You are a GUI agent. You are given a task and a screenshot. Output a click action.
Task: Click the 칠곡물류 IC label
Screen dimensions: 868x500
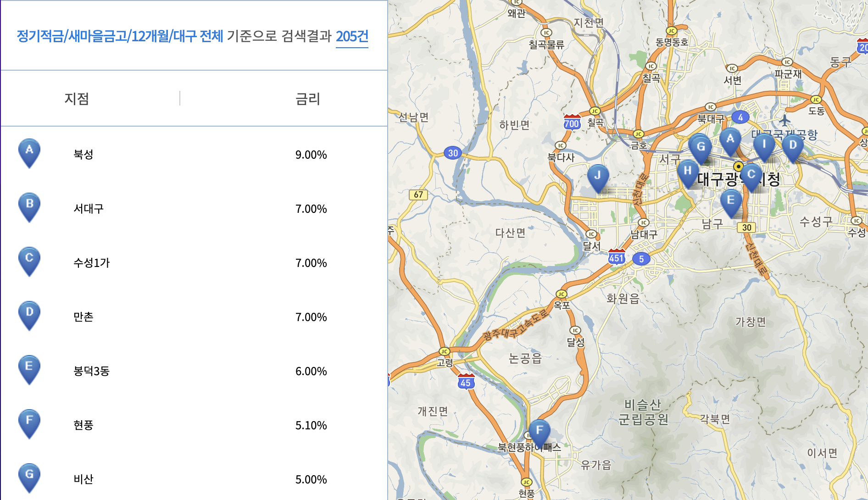coord(546,44)
